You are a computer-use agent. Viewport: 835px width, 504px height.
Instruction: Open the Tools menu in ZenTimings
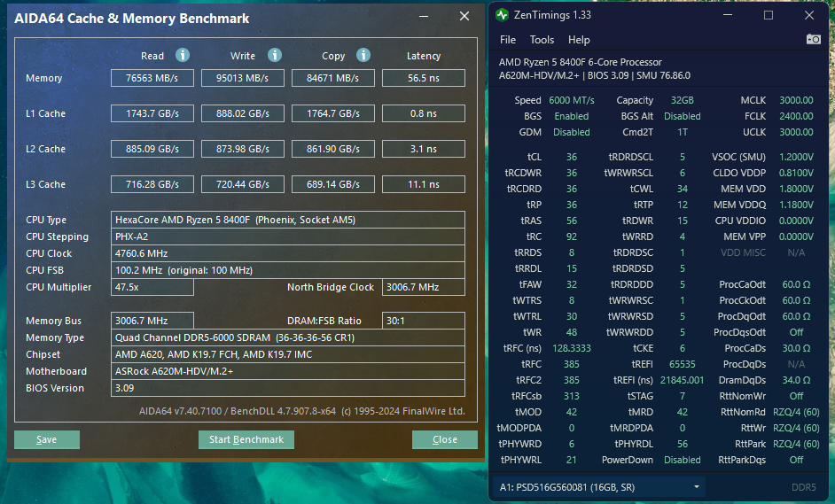[542, 40]
